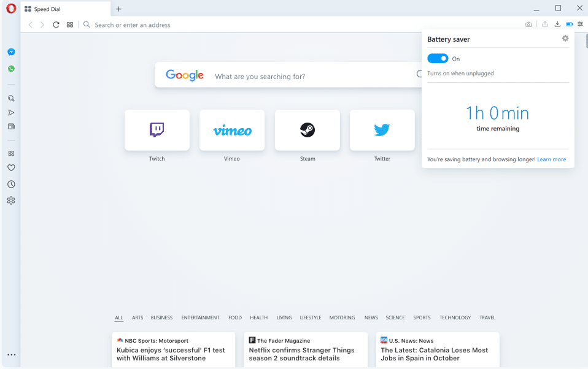This screenshot has width=588, height=369.
Task: Open battery saver settings gear
Action: (x=565, y=38)
